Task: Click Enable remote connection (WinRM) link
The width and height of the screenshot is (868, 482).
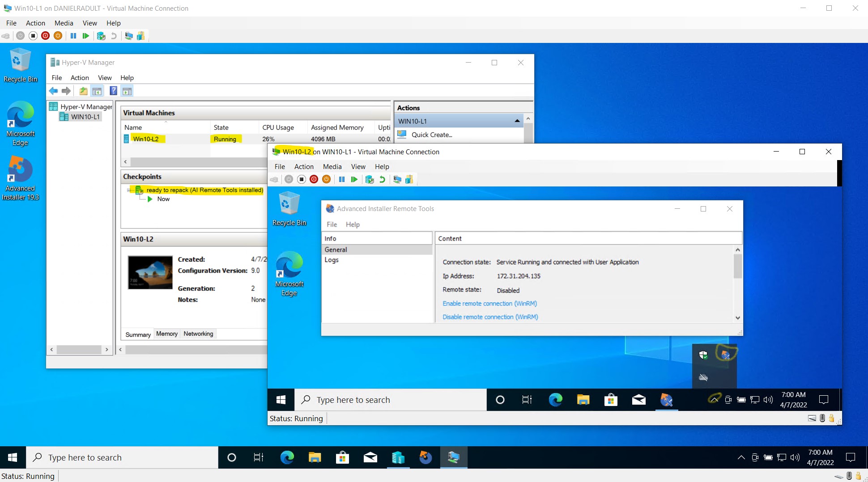Action: (489, 303)
